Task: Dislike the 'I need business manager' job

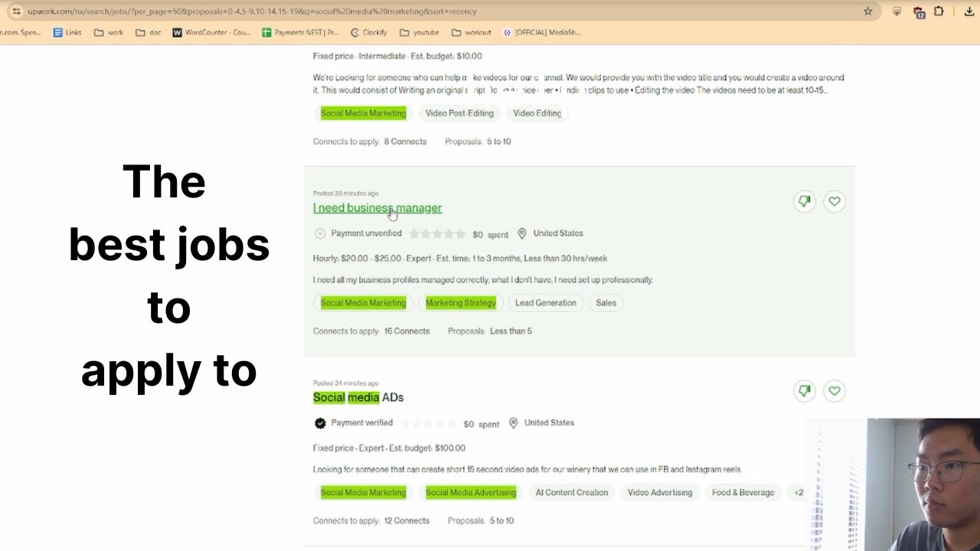Action: pos(805,201)
